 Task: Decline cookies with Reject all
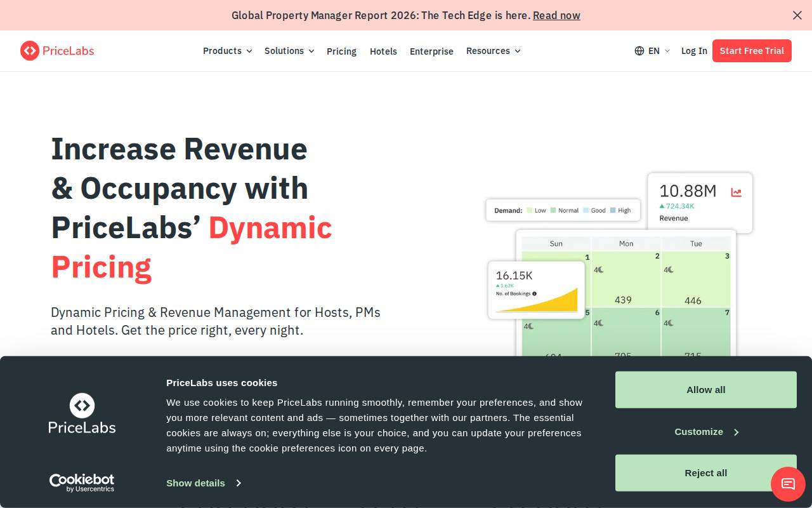point(706,473)
